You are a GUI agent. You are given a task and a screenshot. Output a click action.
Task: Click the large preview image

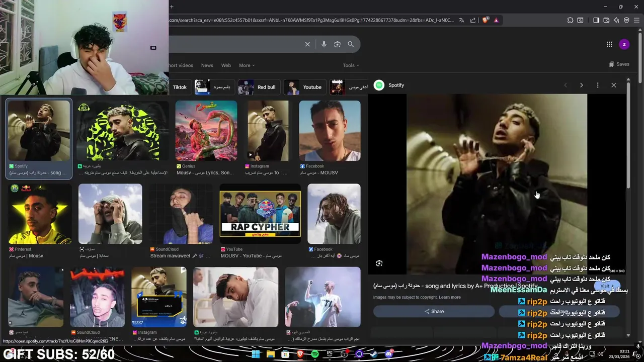pyautogui.click(x=497, y=184)
